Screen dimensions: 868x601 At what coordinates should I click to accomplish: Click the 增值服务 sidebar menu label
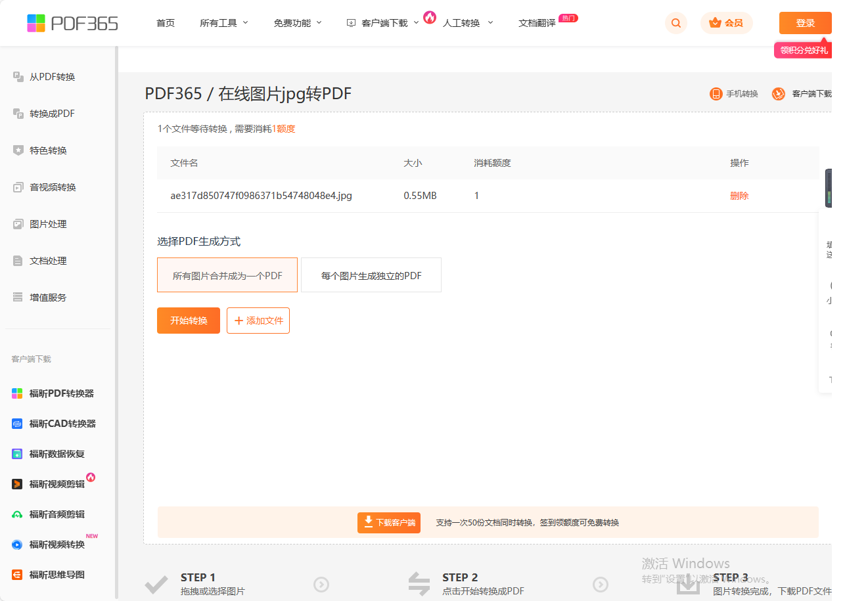point(48,298)
